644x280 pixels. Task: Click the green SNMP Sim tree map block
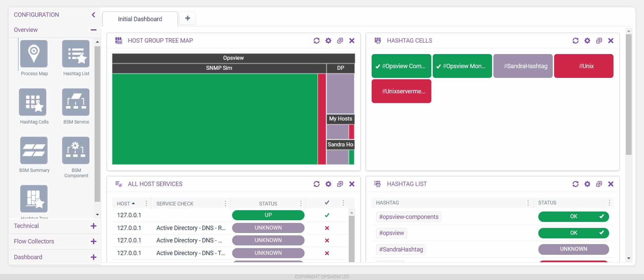tap(215, 119)
